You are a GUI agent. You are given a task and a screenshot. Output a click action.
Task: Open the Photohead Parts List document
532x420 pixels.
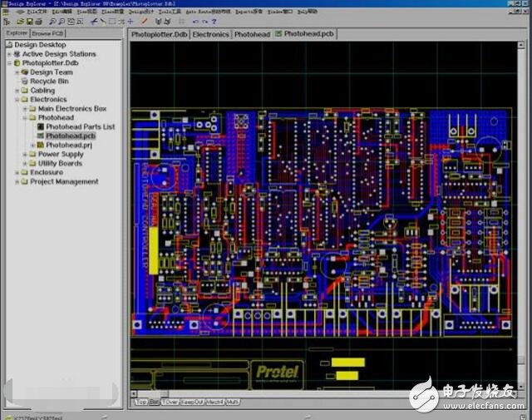80,126
